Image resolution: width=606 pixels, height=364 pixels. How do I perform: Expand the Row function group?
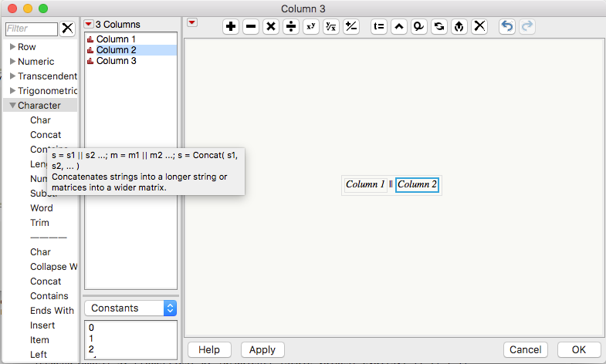(13, 47)
